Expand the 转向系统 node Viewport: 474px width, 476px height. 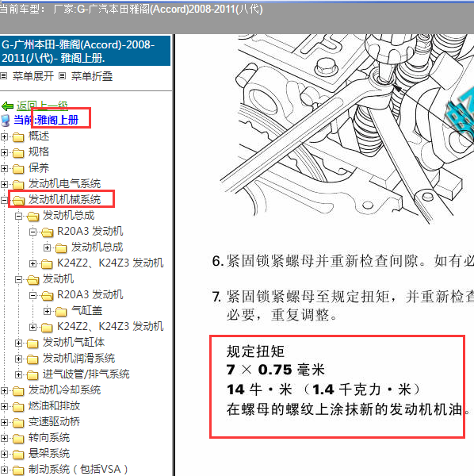coord(4,438)
